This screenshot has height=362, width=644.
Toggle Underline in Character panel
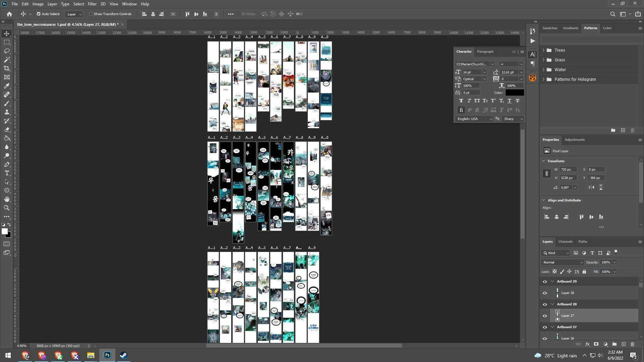pos(509,101)
